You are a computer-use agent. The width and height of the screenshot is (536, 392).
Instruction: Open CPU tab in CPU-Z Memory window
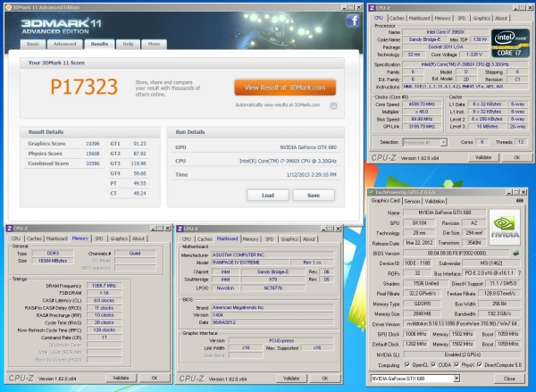tap(16, 238)
